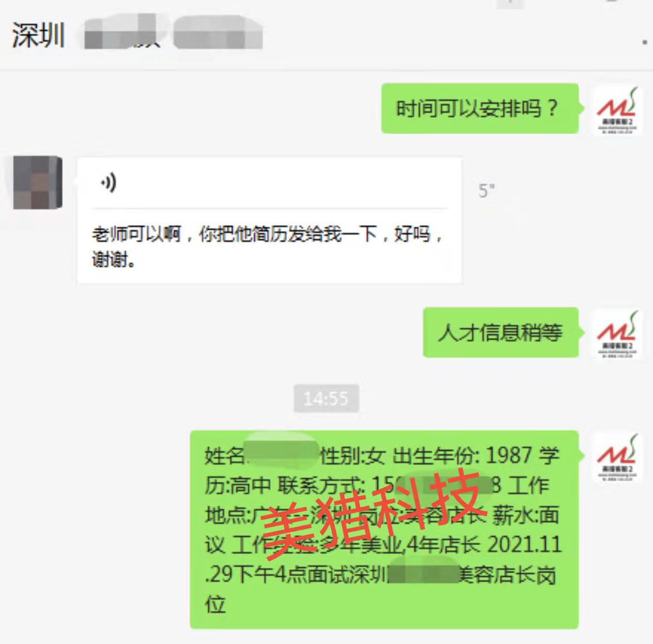Screen dimensions: 653x644
Task: Click the 14:55 timestamp label
Action: pyautogui.click(x=326, y=398)
